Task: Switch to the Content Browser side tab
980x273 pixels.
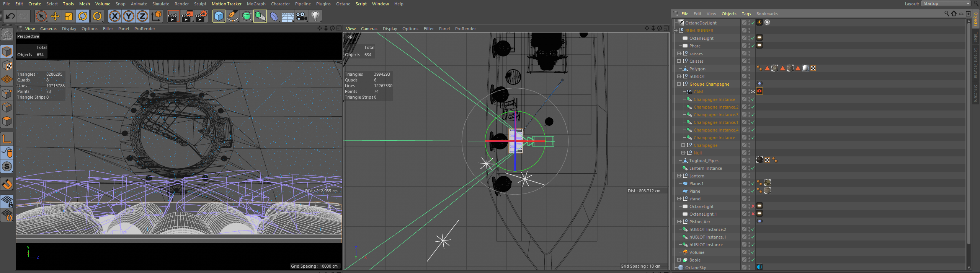Action: coord(976,63)
